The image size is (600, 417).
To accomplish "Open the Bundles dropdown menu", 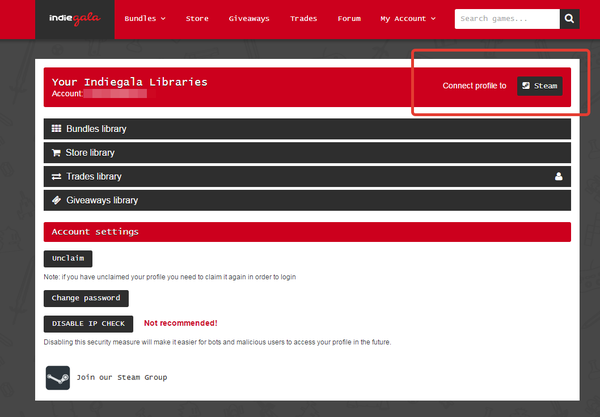I will [x=145, y=19].
